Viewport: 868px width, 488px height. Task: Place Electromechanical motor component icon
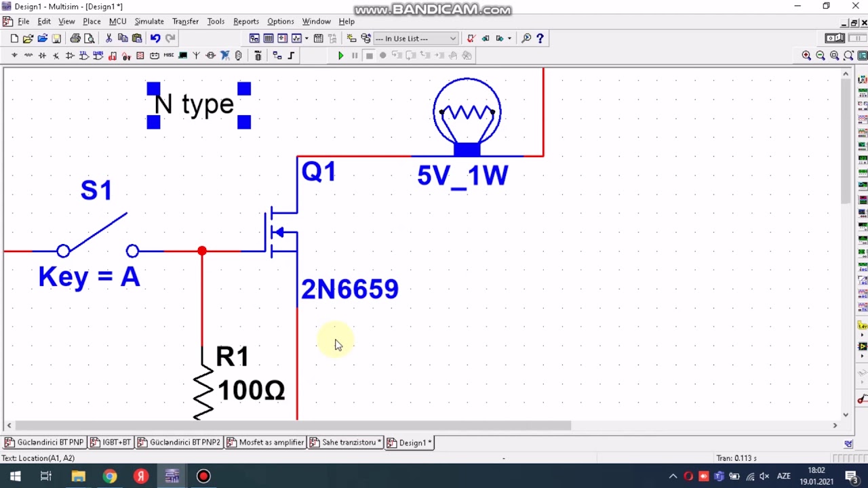(x=211, y=55)
